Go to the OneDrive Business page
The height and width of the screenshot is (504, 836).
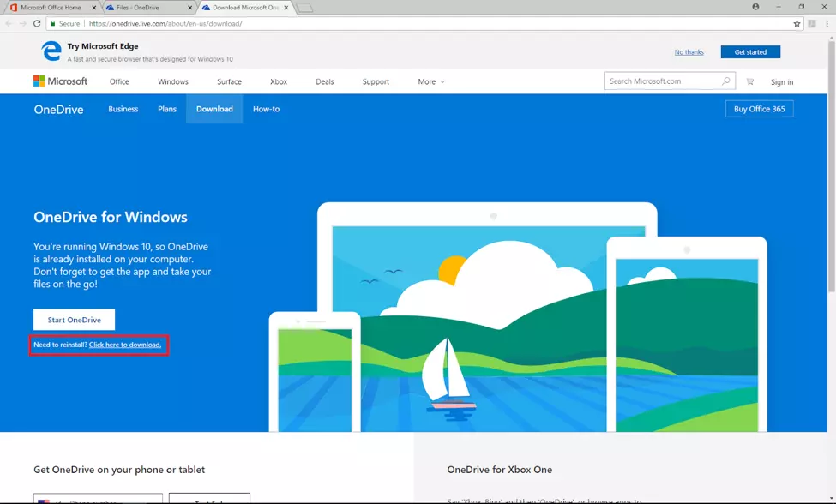click(x=123, y=109)
